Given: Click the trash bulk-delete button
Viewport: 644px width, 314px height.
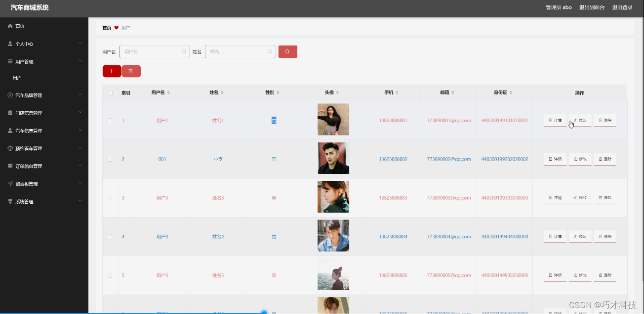Looking at the screenshot, I should tap(131, 71).
